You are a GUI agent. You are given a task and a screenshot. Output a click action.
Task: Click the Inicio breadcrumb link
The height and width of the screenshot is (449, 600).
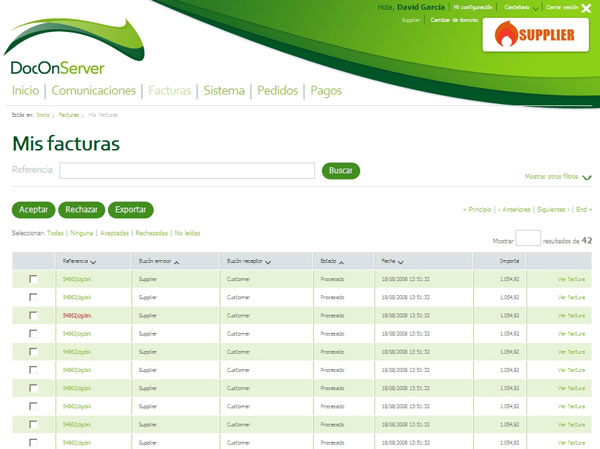point(43,115)
